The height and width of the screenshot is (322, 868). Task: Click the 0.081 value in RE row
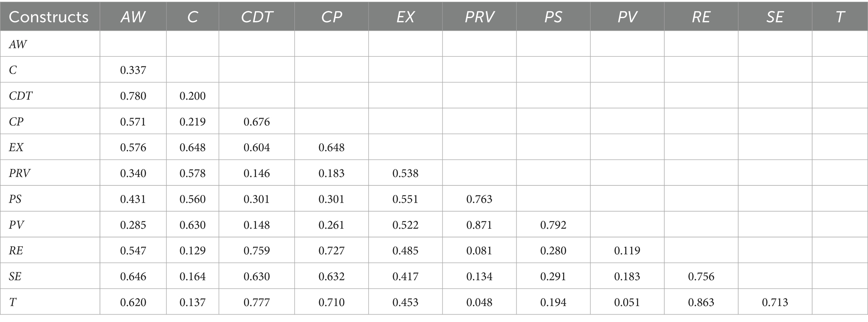pos(479,251)
